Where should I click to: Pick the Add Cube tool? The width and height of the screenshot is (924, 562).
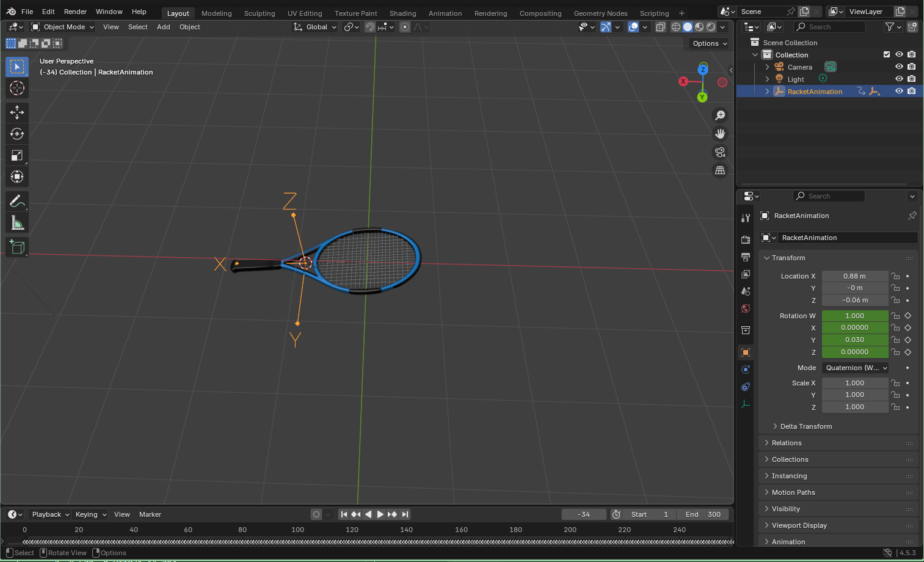(17, 247)
